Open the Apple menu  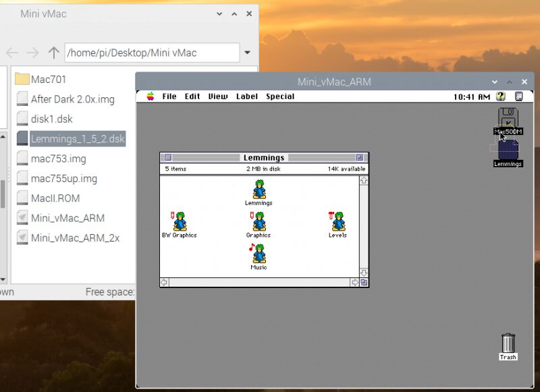151,96
